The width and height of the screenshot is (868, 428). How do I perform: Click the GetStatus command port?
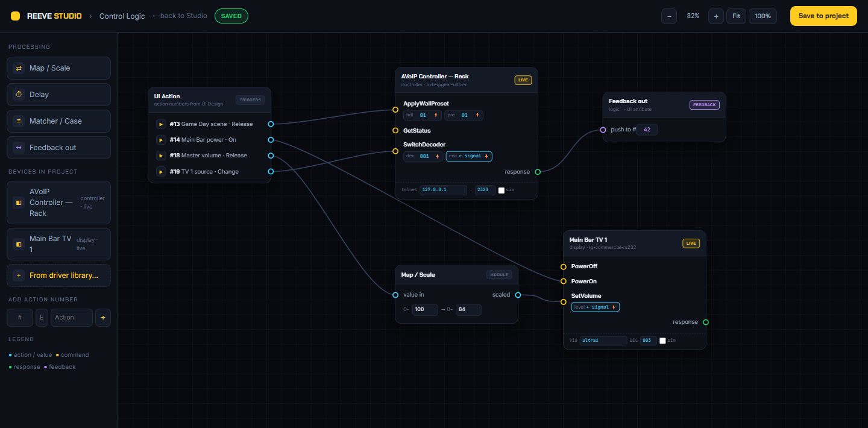(x=395, y=130)
